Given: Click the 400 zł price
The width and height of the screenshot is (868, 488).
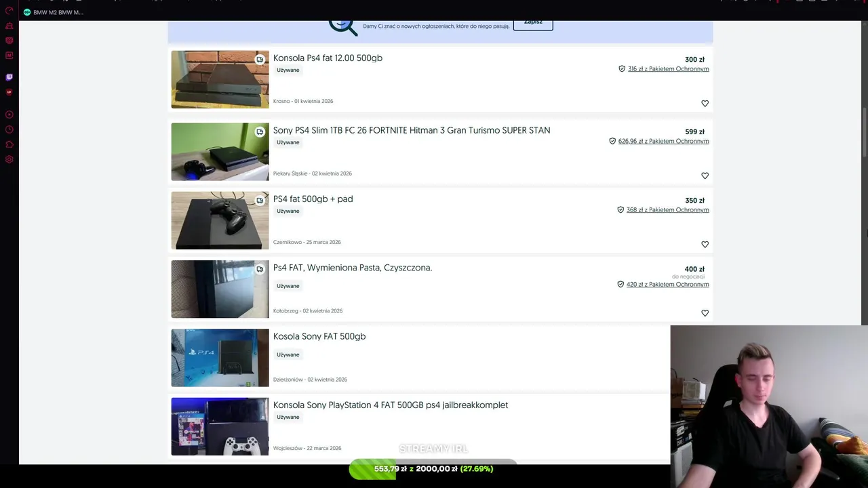Looking at the screenshot, I should click(x=694, y=269).
